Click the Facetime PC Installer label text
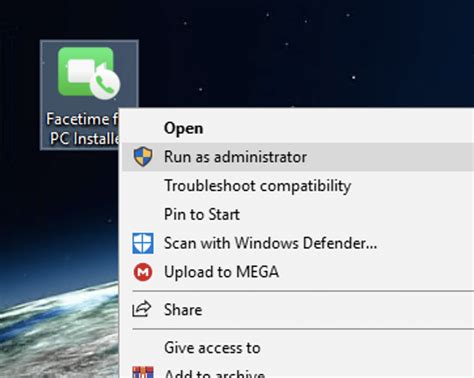Image resolution: width=474 pixels, height=378 pixels. coord(82,129)
